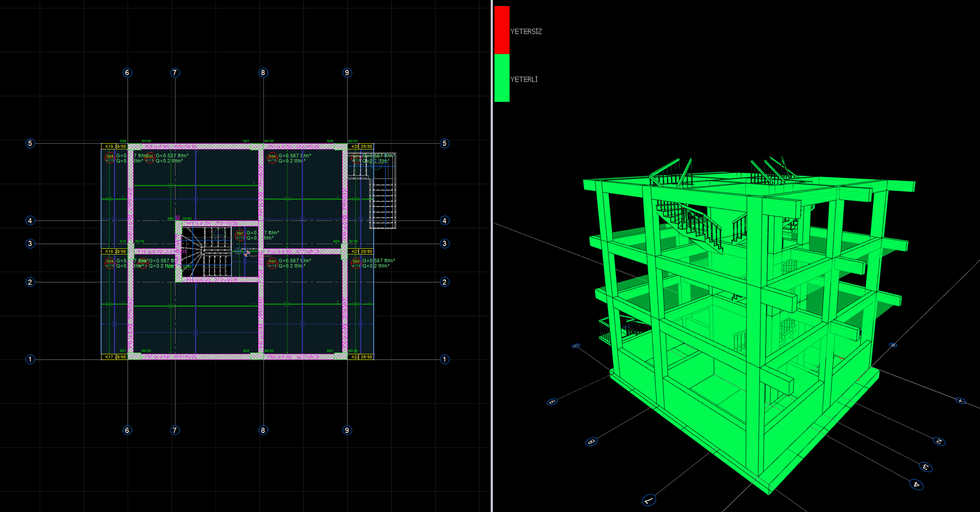Click slab marker D05 circle

point(150,158)
